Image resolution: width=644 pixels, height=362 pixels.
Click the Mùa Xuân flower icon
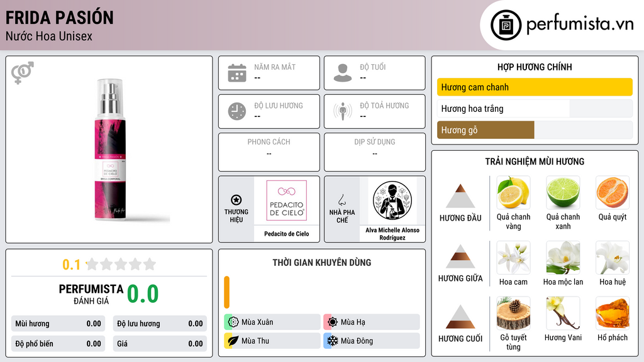tap(233, 322)
